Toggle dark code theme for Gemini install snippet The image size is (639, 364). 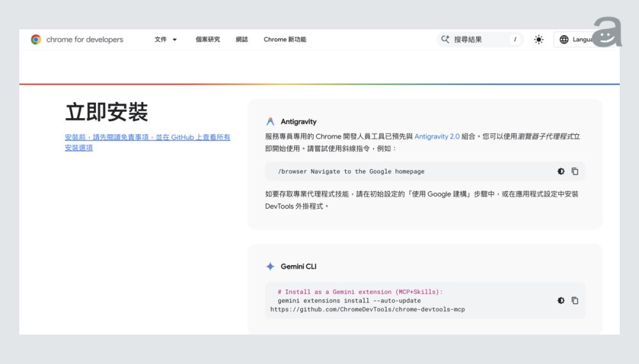coord(561,301)
